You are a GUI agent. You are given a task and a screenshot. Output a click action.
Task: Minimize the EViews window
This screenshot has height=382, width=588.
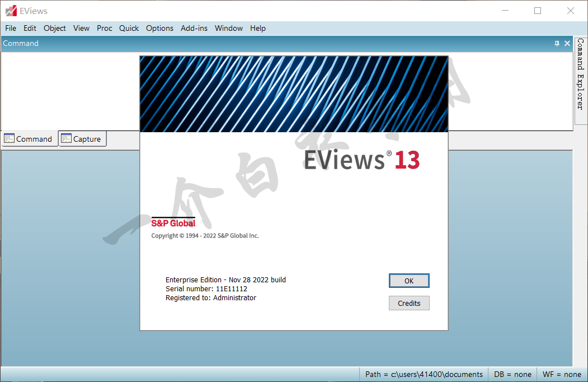(505, 11)
